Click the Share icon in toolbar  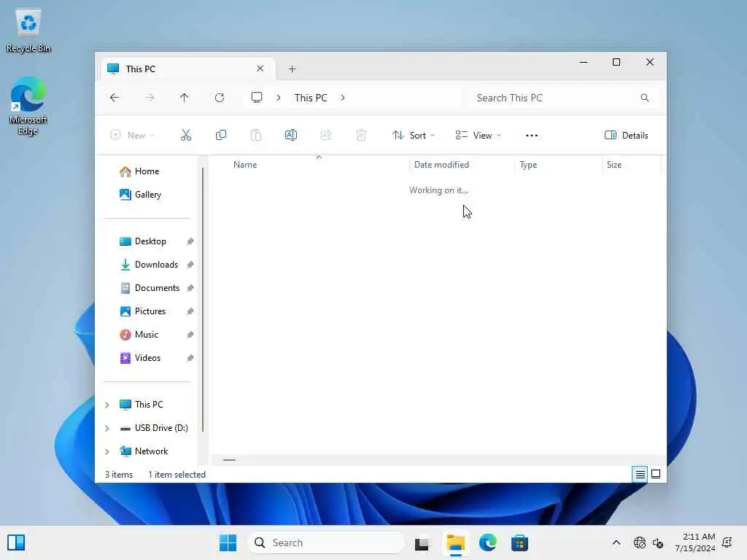tap(326, 135)
